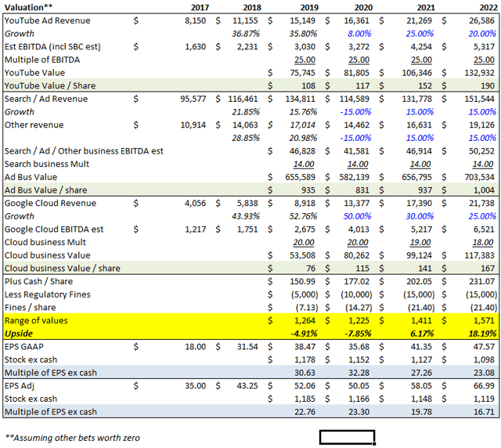Select the 2019 Plus Cash / Share 150.99

[304, 282]
